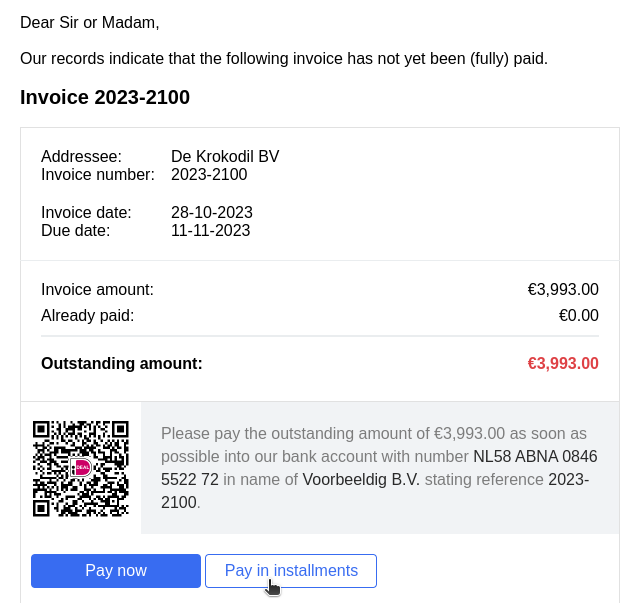Click the red outstanding amount €3,993.00
Viewport: 631px width, 603px height.
[x=563, y=363]
